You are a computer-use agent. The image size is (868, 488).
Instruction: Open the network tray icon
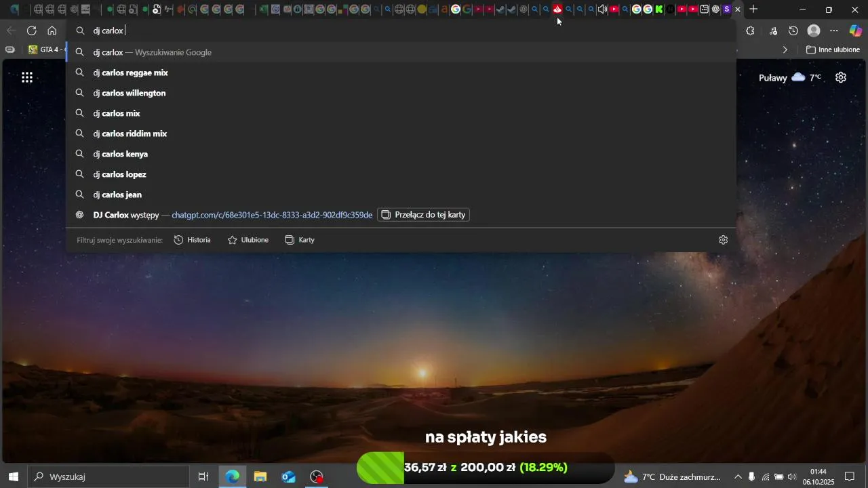click(765, 476)
